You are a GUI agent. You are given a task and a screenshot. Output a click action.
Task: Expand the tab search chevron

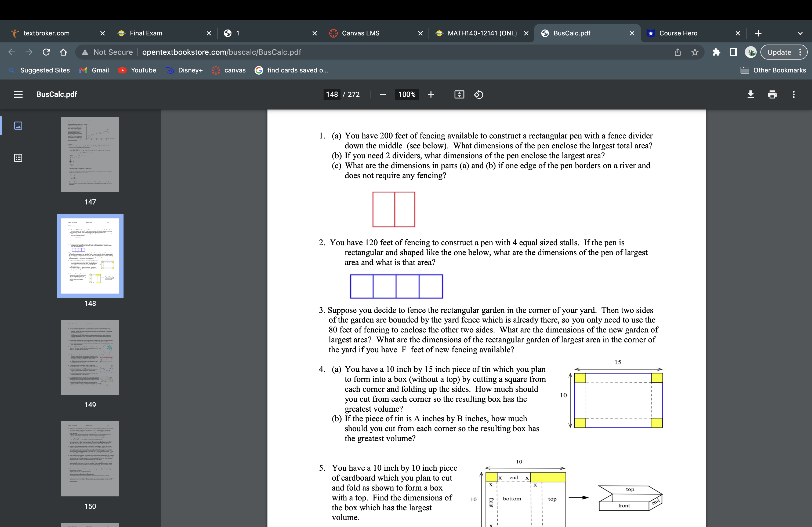[x=800, y=33]
